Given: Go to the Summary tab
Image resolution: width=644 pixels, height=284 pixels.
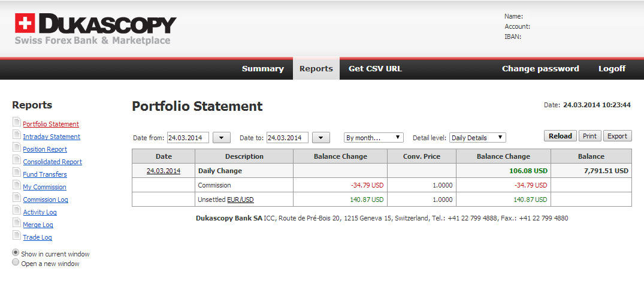Looking at the screenshot, I should click(x=263, y=69).
